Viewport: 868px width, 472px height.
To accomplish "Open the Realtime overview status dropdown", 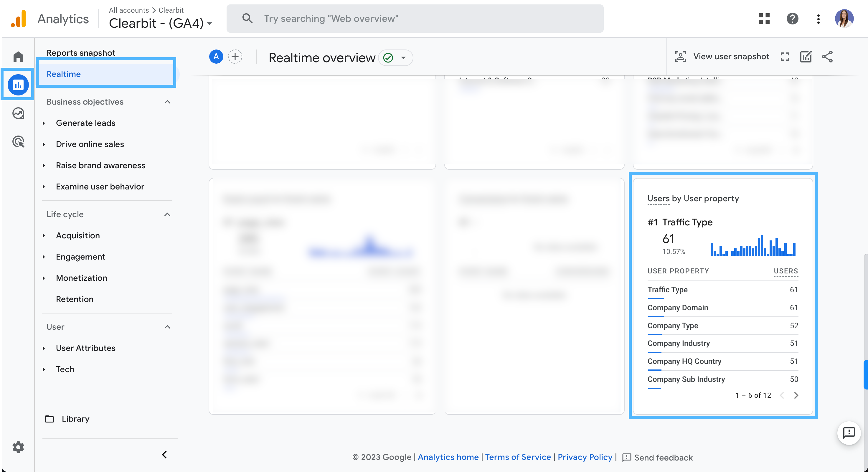I will coord(403,58).
